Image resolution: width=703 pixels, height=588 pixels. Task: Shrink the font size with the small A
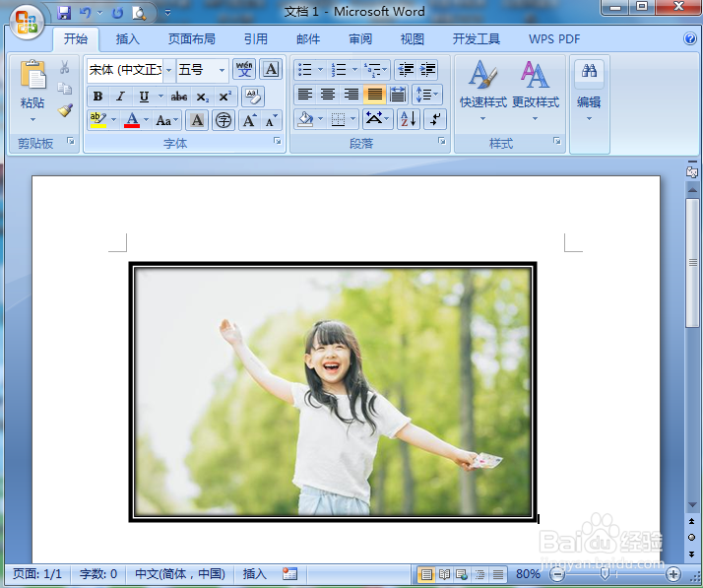point(271,120)
